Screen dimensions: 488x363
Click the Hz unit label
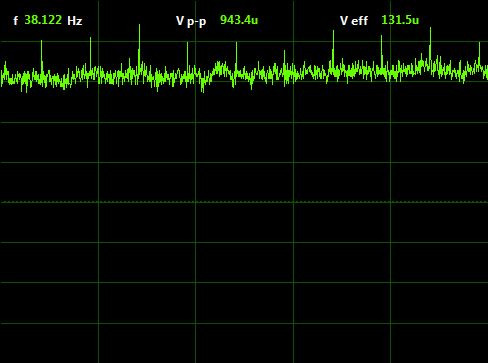75,21
